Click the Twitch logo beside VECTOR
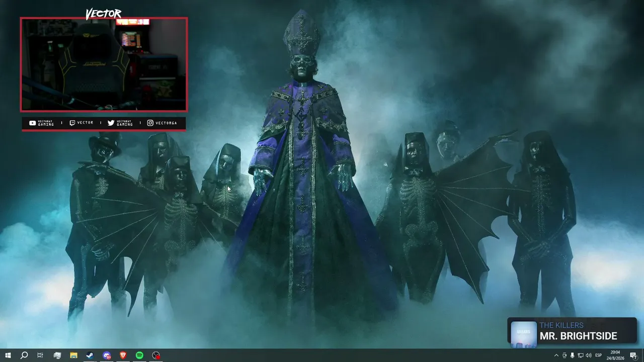The height and width of the screenshot is (362, 644). pos(72,123)
